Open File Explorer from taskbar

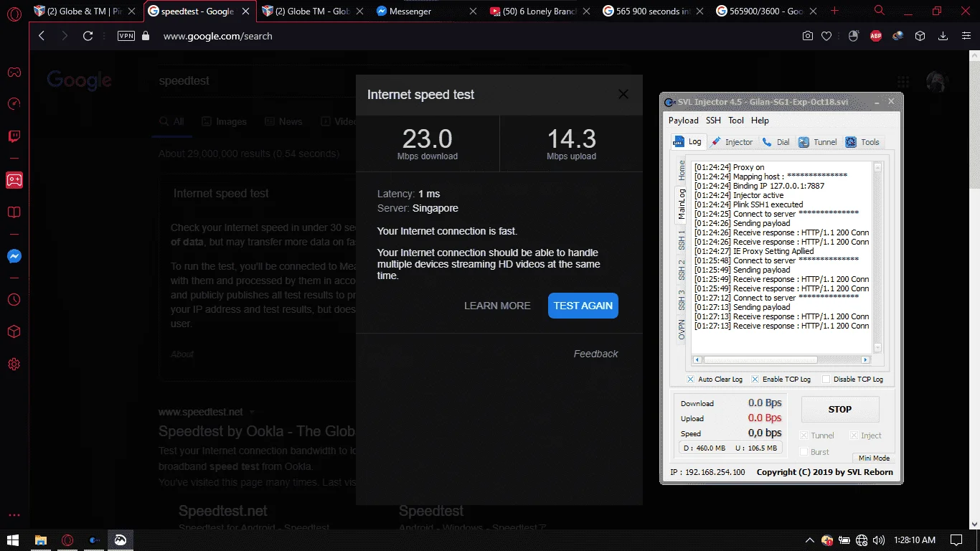point(41,540)
